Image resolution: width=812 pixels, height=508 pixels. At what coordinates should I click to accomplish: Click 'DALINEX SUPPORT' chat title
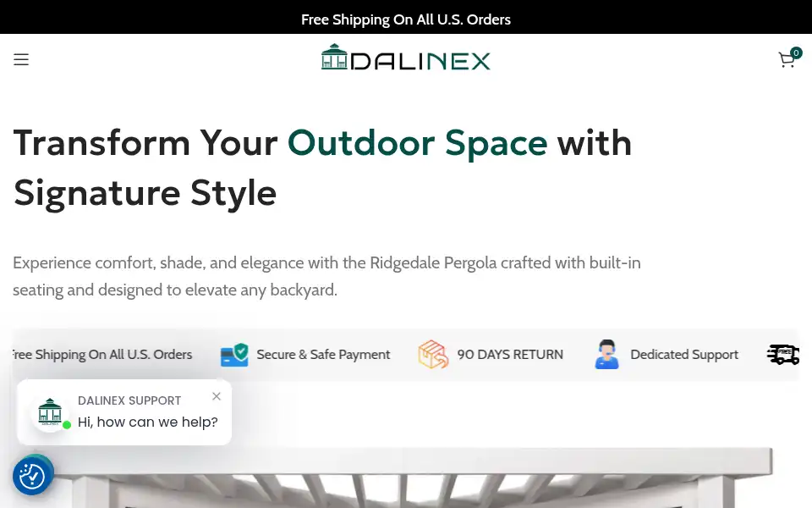pos(129,400)
